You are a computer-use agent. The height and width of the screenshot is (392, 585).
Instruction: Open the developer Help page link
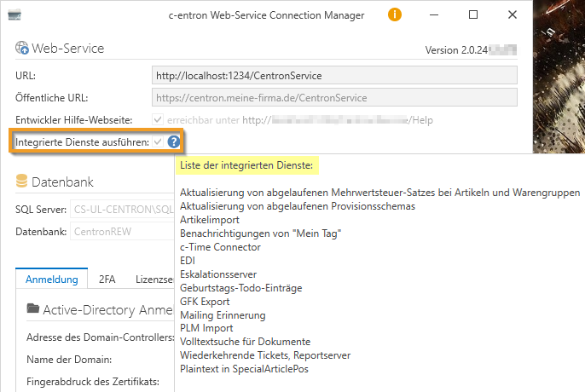(x=339, y=120)
